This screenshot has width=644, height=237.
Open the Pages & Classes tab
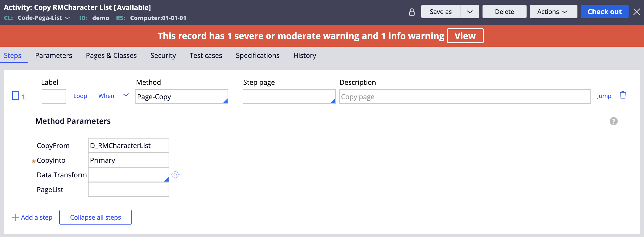pos(111,55)
